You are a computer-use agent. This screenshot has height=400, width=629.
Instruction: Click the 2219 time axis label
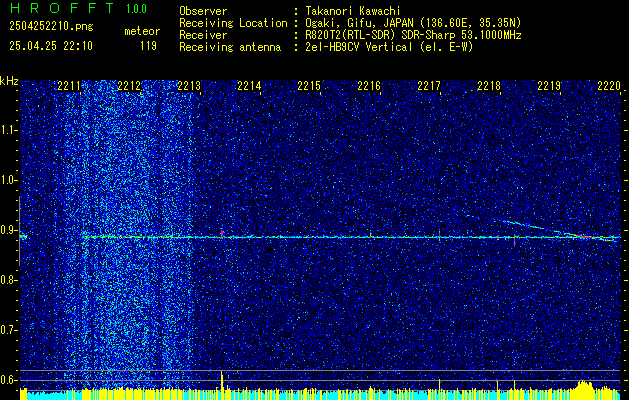pyautogui.click(x=549, y=85)
